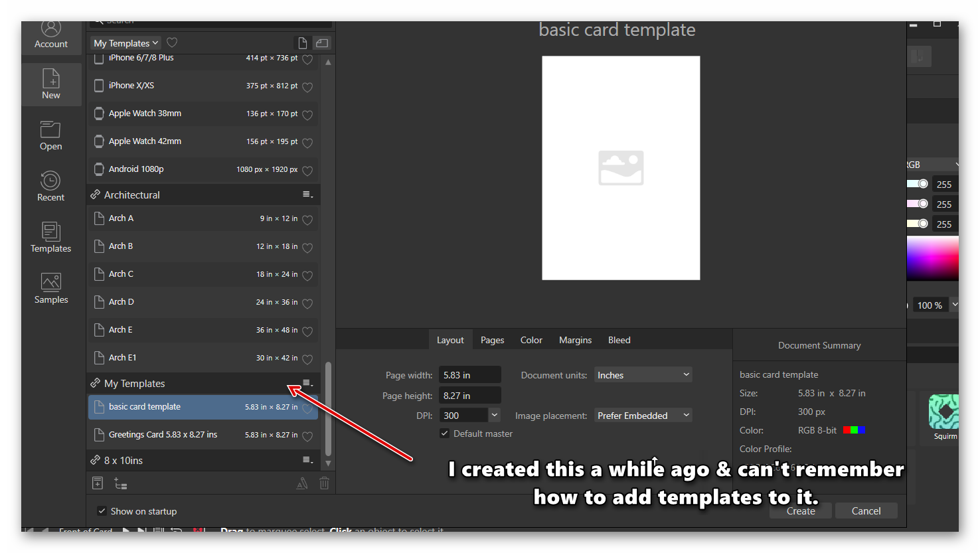Switch to the Color tab
980x553 pixels.
[x=531, y=340]
